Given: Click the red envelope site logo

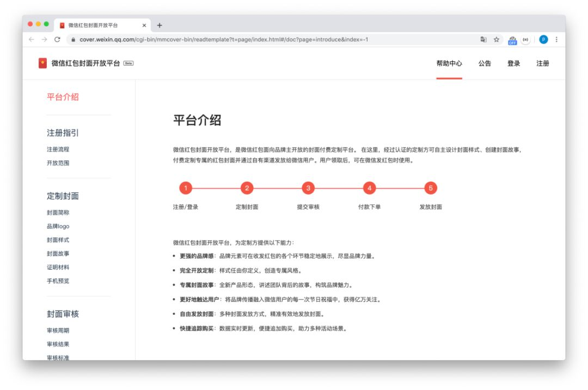Looking at the screenshot, I should click(x=42, y=63).
